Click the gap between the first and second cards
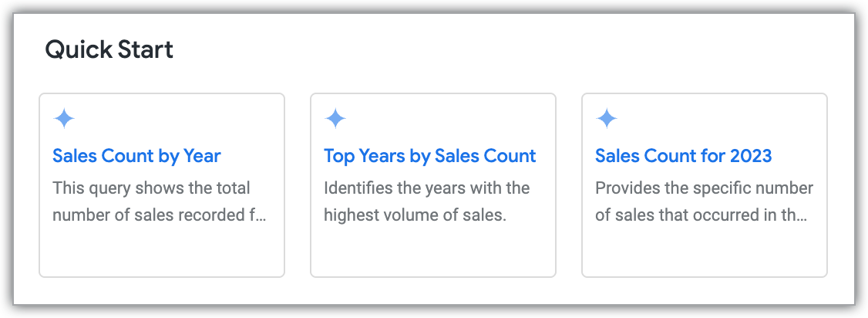Image resolution: width=868 pixels, height=318 pixels. (x=298, y=185)
